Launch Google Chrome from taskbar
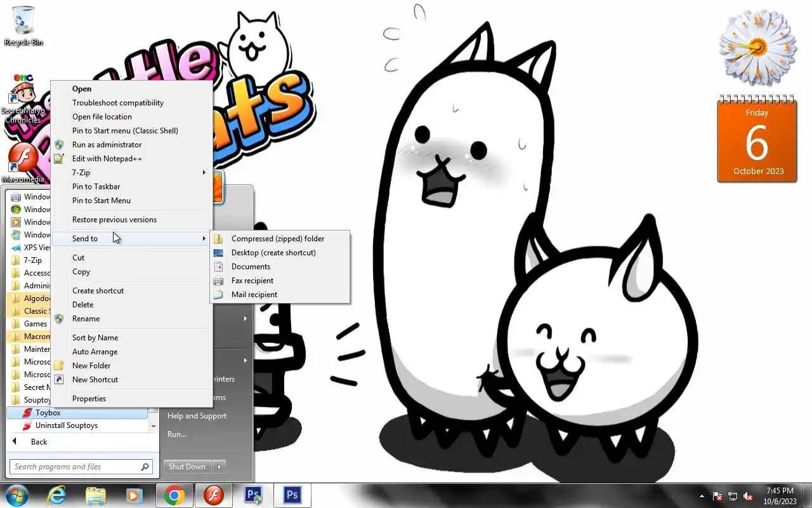Image resolution: width=812 pixels, height=508 pixels. tap(174, 495)
